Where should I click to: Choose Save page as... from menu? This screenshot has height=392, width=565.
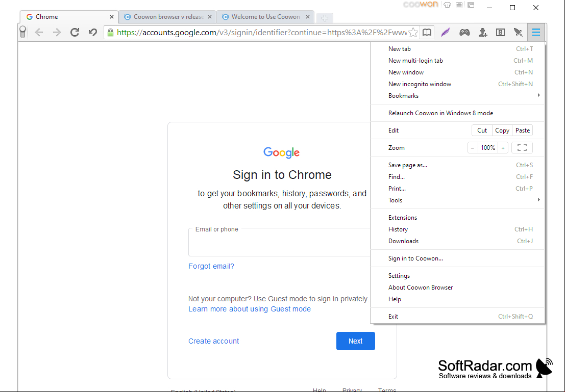(x=458, y=165)
